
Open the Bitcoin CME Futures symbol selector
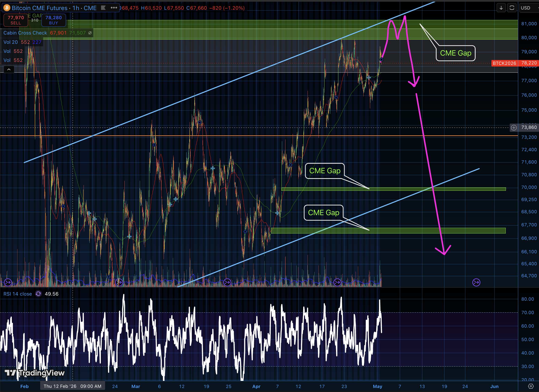click(39, 8)
